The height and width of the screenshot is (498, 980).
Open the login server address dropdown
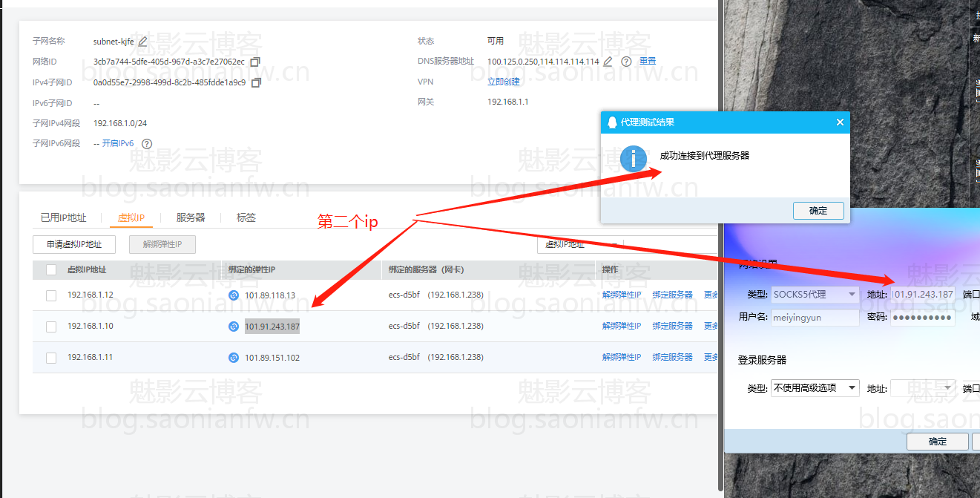923,388
